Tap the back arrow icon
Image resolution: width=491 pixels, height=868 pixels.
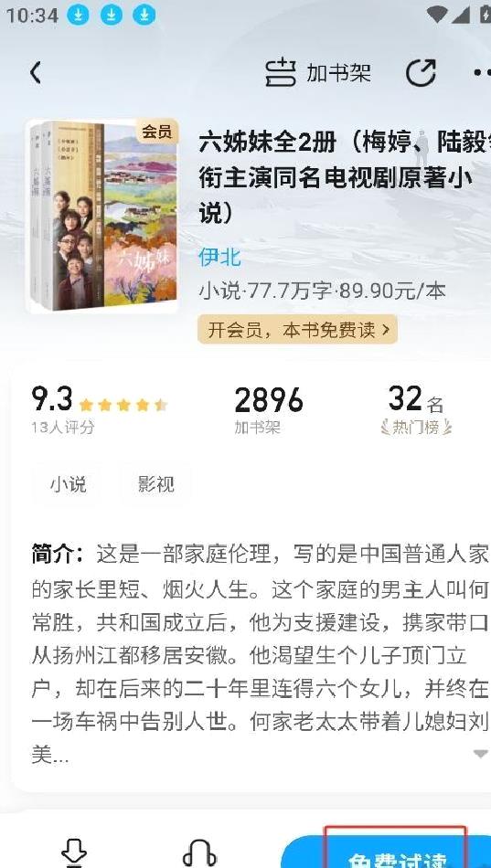tap(36, 72)
